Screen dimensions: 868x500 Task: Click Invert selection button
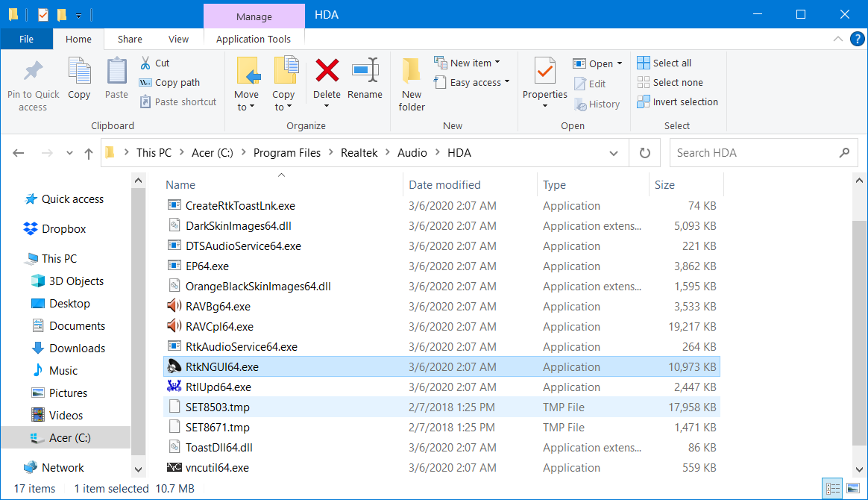pyautogui.click(x=677, y=102)
